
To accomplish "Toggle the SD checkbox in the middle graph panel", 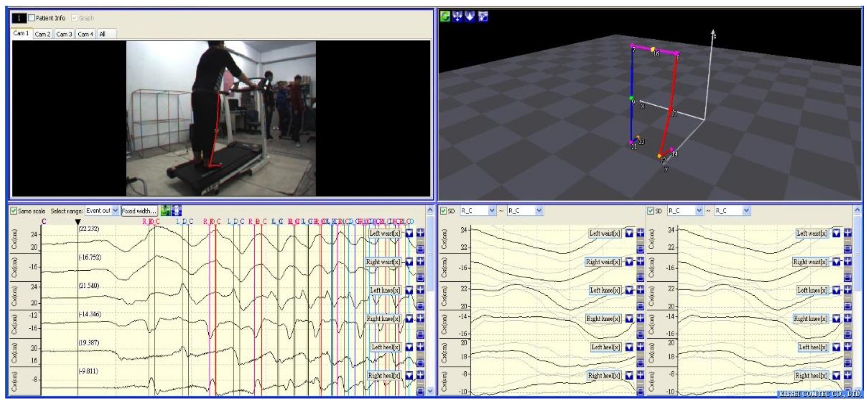I will click(x=444, y=211).
